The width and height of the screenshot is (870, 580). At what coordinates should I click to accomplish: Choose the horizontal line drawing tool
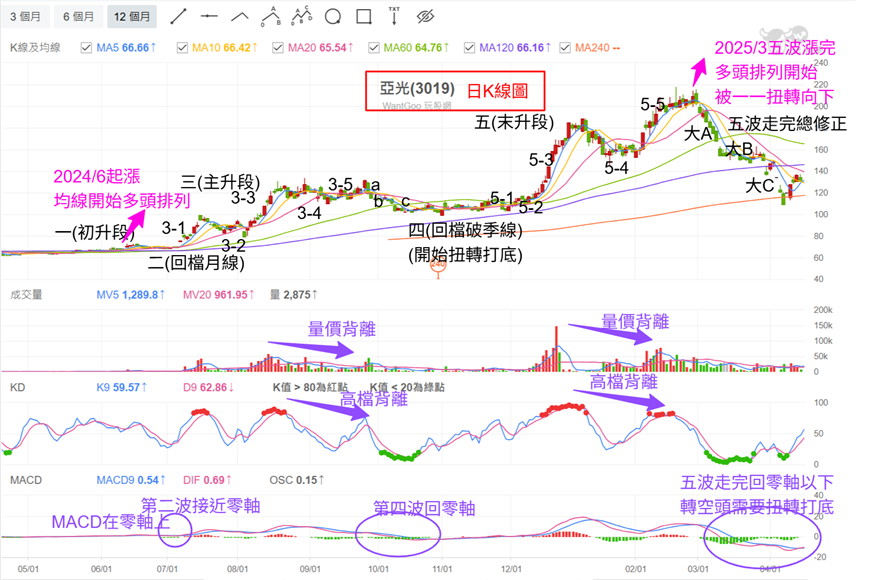tap(209, 17)
